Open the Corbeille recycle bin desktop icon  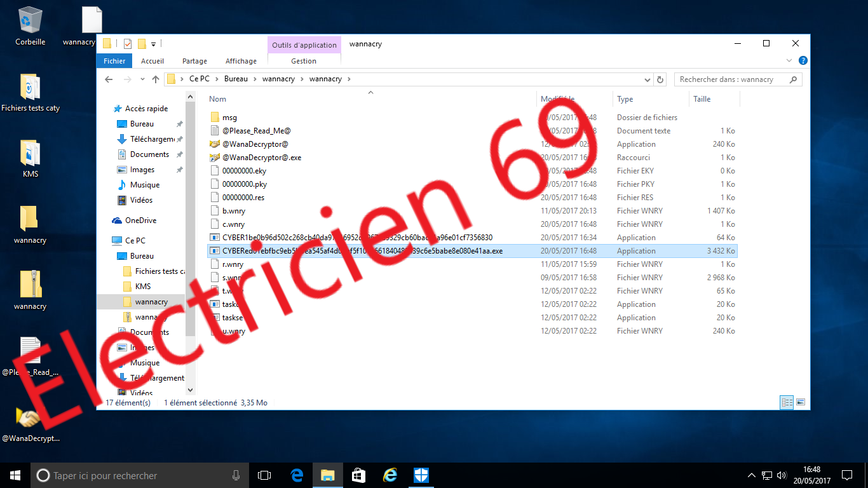30,25
